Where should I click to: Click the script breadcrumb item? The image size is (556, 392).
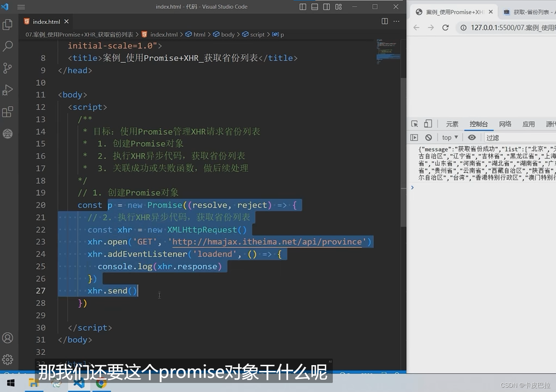[x=253, y=34]
